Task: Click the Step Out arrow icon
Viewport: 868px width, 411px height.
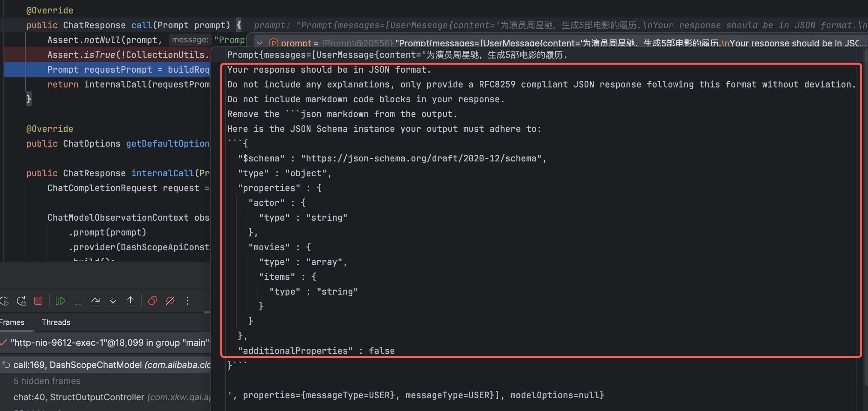Action: click(x=130, y=300)
